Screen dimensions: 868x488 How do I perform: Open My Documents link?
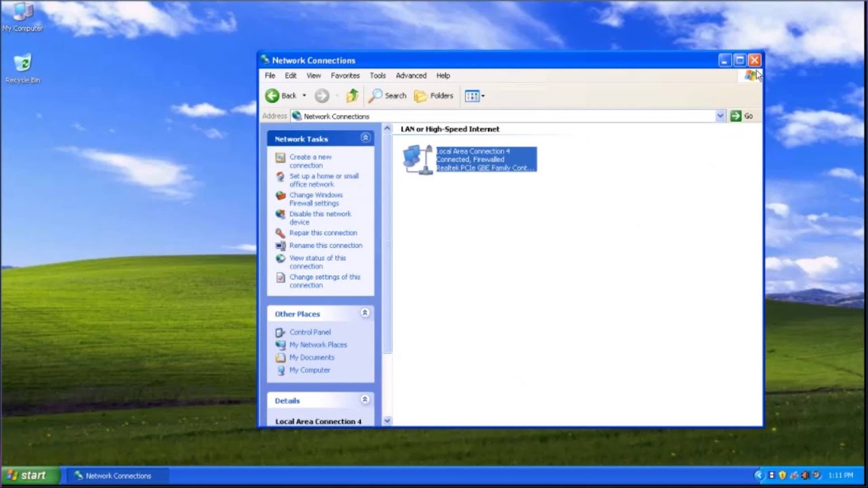tap(312, 357)
